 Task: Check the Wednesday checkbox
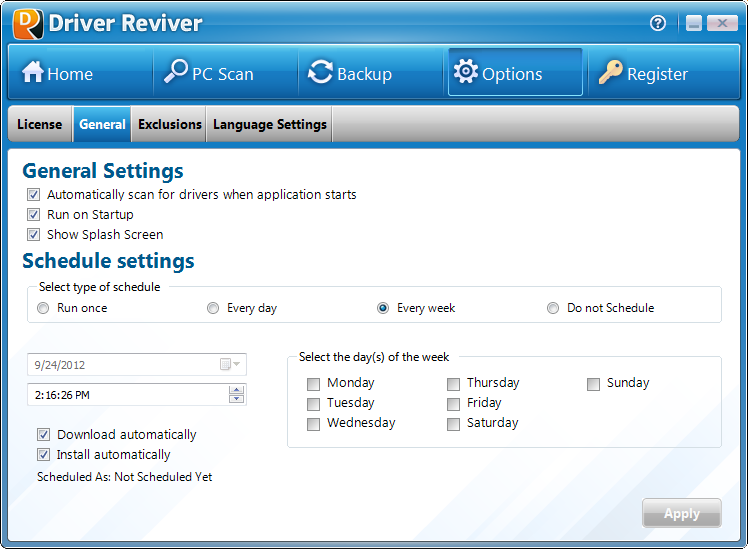313,424
